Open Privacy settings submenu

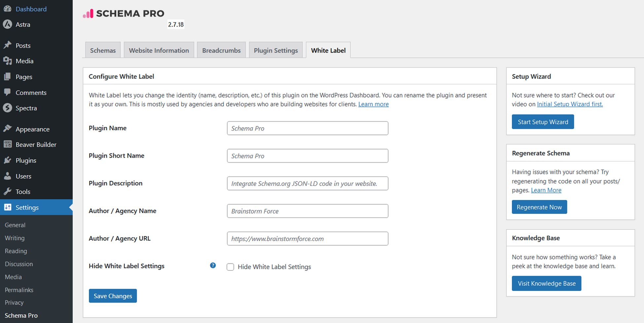click(14, 303)
